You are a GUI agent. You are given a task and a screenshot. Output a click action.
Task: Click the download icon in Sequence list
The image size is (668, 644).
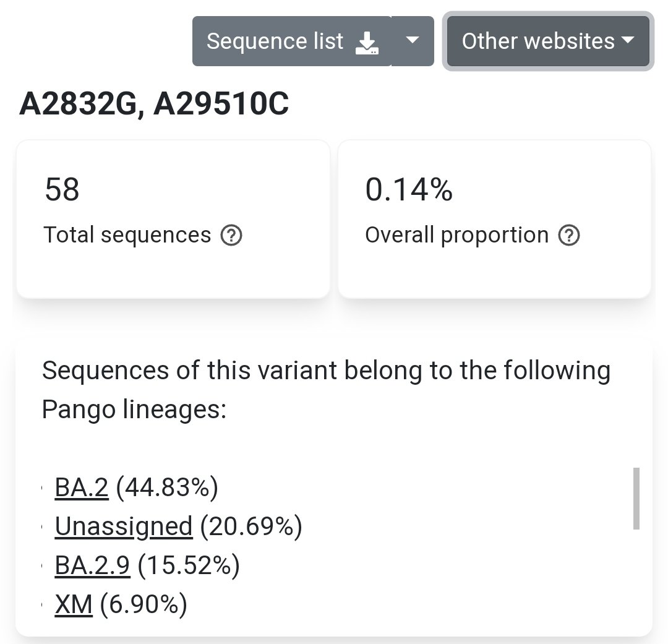(367, 42)
